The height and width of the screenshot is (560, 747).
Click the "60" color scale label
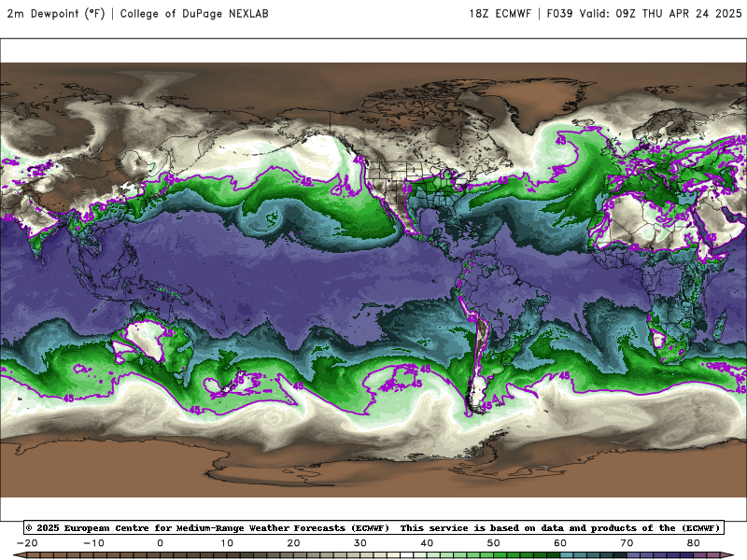click(x=560, y=543)
